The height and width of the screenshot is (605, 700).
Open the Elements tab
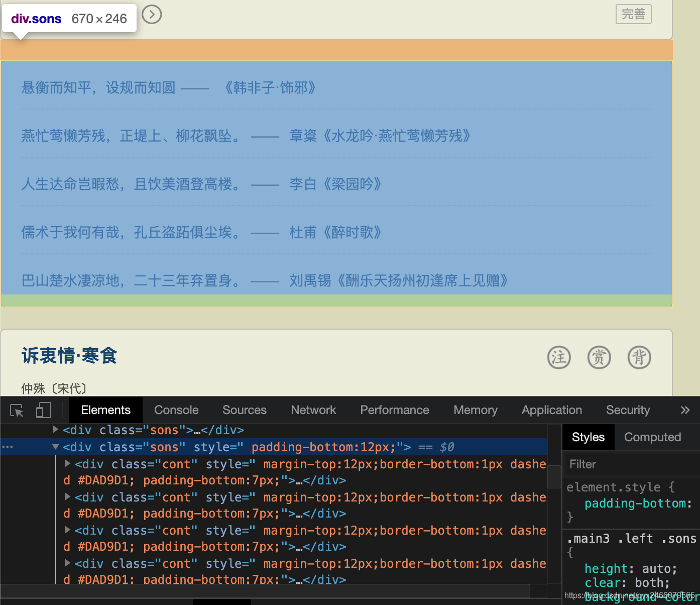point(105,410)
